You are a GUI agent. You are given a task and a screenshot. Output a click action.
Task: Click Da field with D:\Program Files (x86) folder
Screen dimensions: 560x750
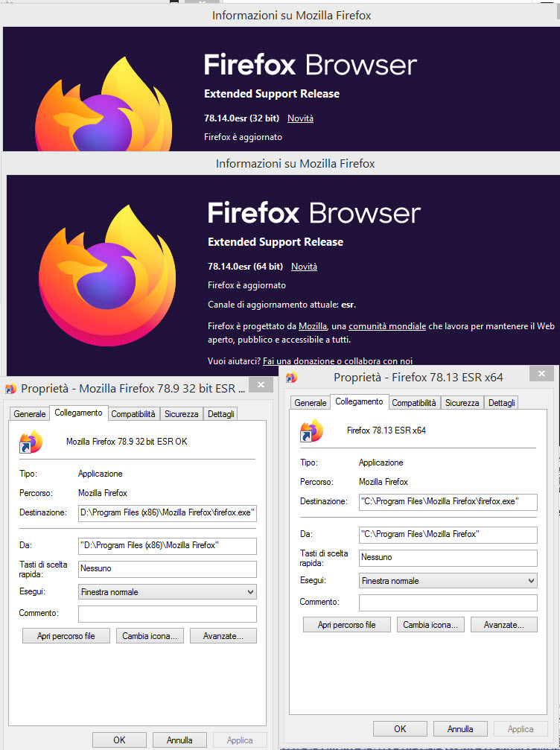coord(168,546)
